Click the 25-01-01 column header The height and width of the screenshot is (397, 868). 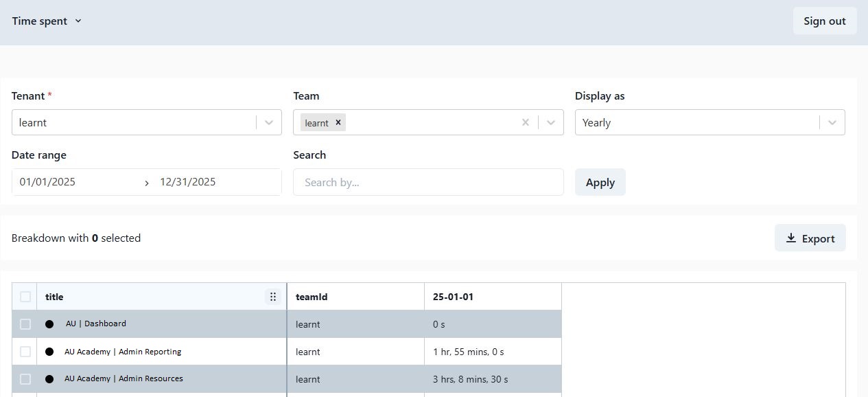493,297
